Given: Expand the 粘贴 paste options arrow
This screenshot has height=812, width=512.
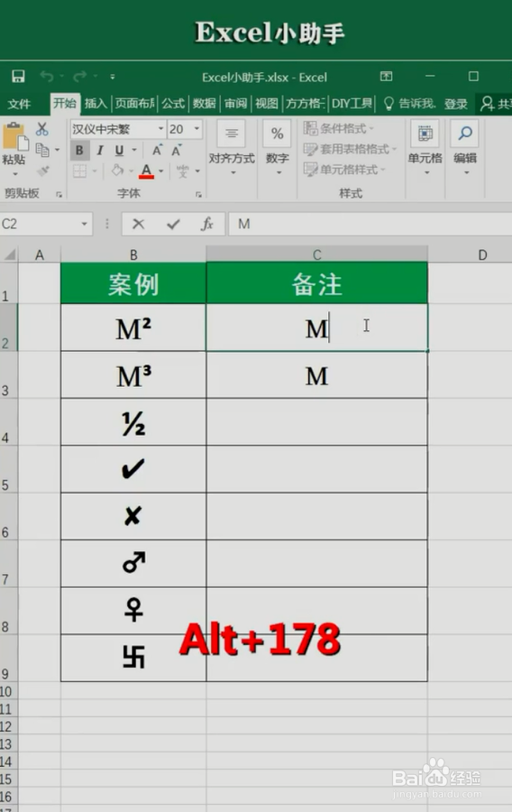Looking at the screenshot, I should click(x=15, y=174).
